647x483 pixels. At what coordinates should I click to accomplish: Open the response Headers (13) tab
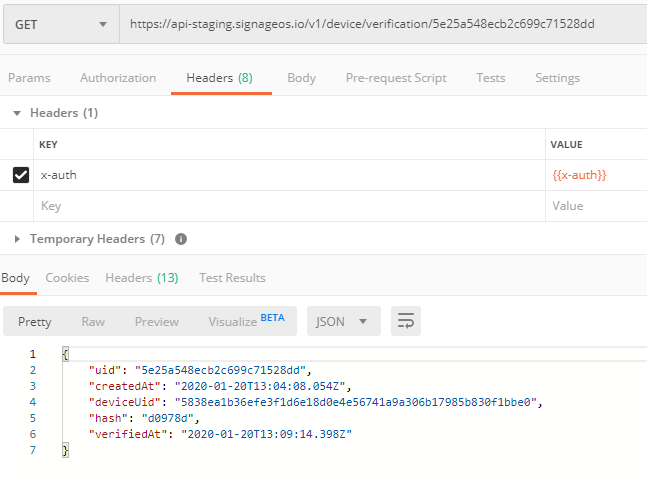point(141,278)
